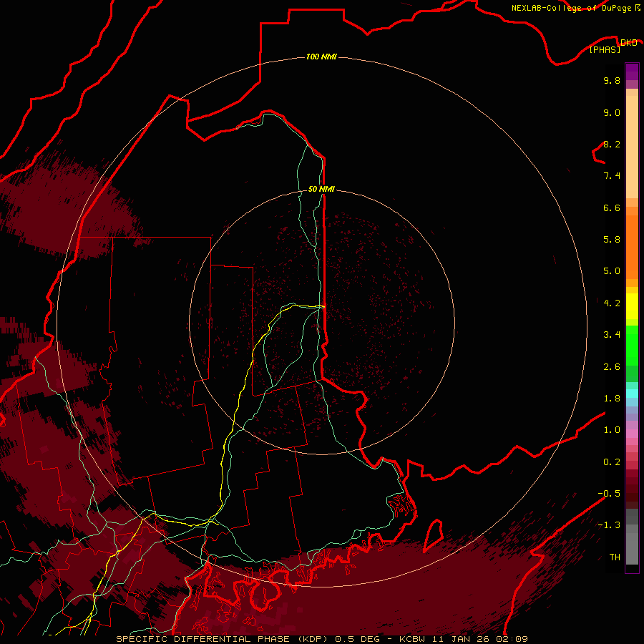
Task: Click the -1.3 scale label
Action: (x=609, y=525)
